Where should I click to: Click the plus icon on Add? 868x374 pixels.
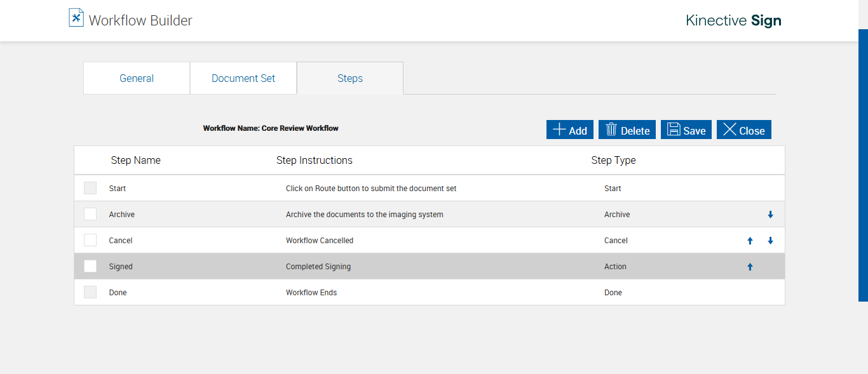pos(559,130)
